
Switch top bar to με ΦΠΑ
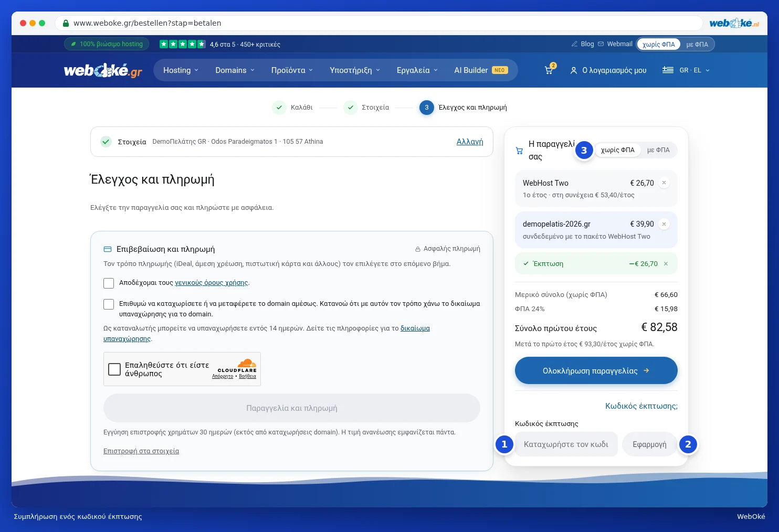[x=697, y=45]
